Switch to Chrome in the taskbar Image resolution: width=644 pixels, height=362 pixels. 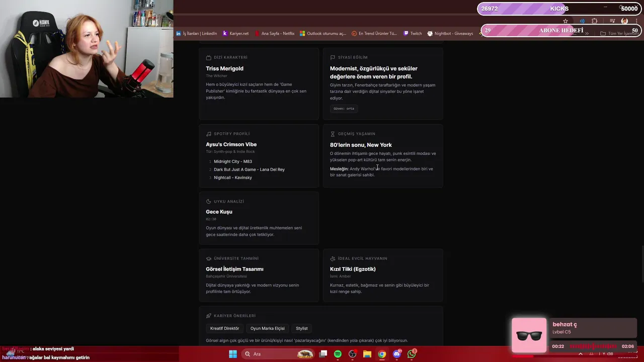coord(382,354)
